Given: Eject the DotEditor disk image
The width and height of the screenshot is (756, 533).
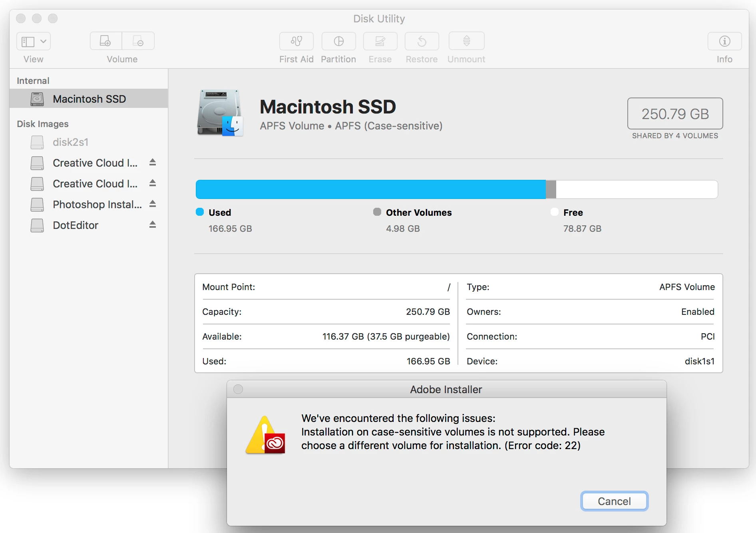Looking at the screenshot, I should tap(153, 225).
